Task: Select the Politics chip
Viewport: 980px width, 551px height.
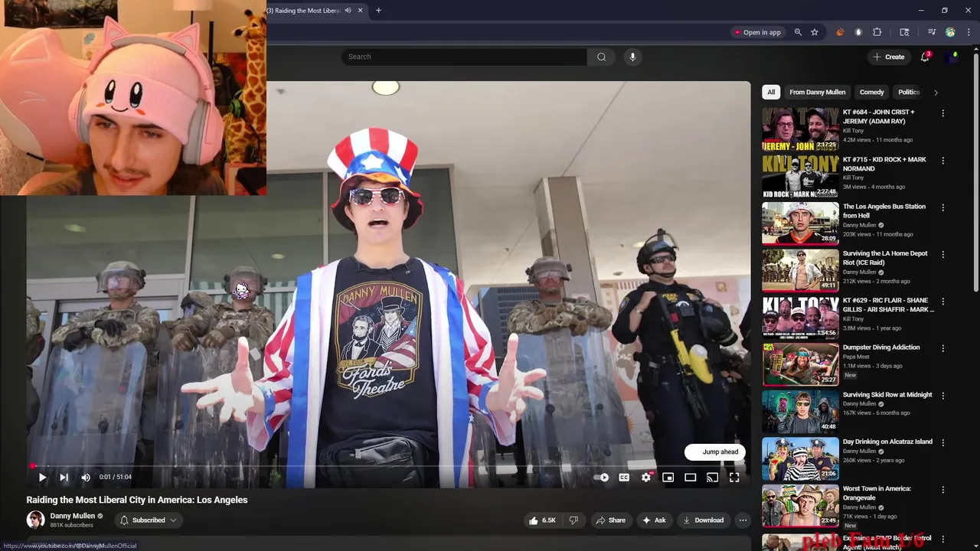Action: (x=909, y=92)
